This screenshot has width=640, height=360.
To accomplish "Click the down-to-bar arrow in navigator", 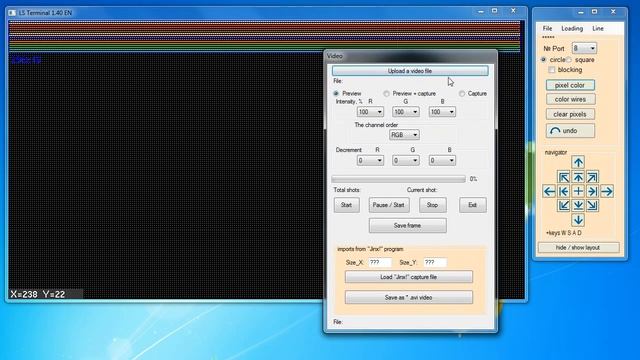I will pos(578,205).
